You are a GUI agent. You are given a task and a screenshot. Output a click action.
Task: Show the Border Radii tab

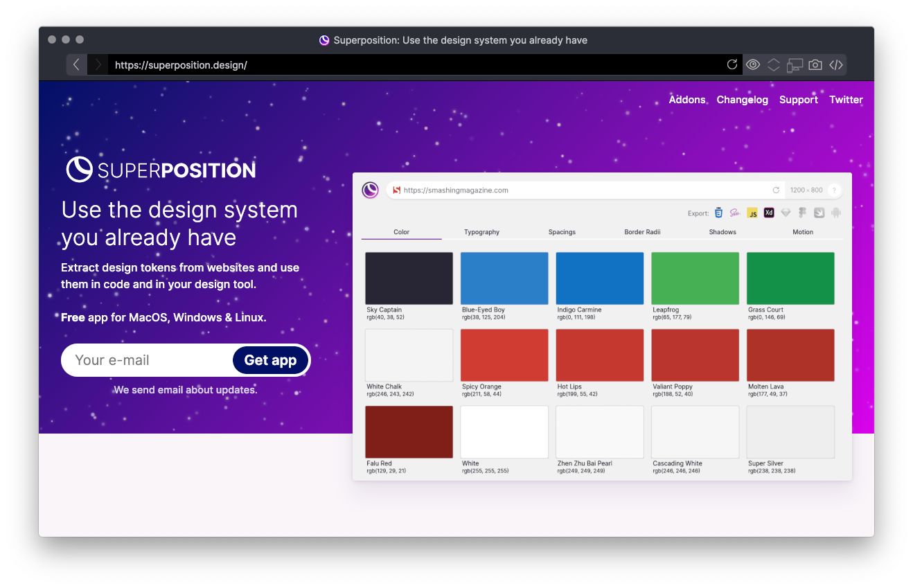coord(642,232)
